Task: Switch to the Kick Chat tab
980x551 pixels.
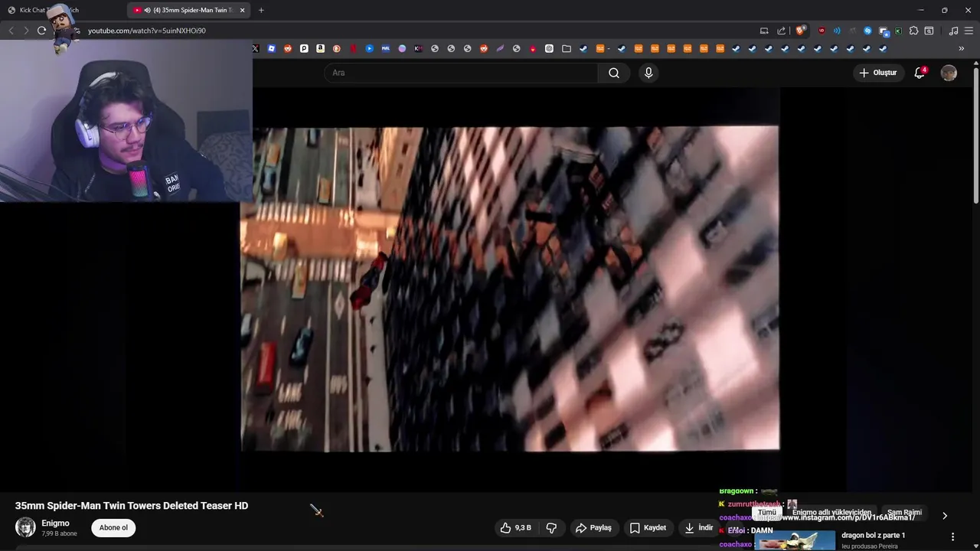Action: click(63, 10)
